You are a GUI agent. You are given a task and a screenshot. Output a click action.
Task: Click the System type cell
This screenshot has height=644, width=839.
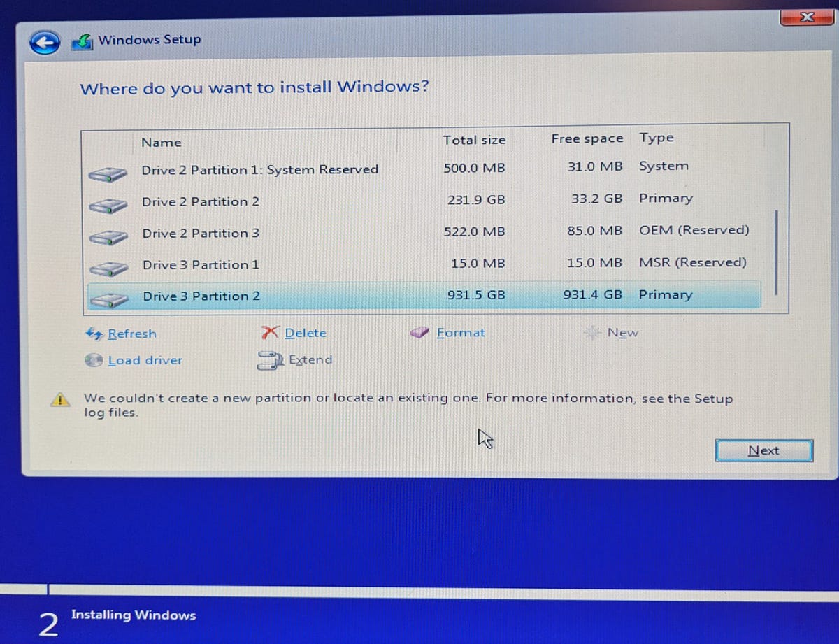coord(664,166)
